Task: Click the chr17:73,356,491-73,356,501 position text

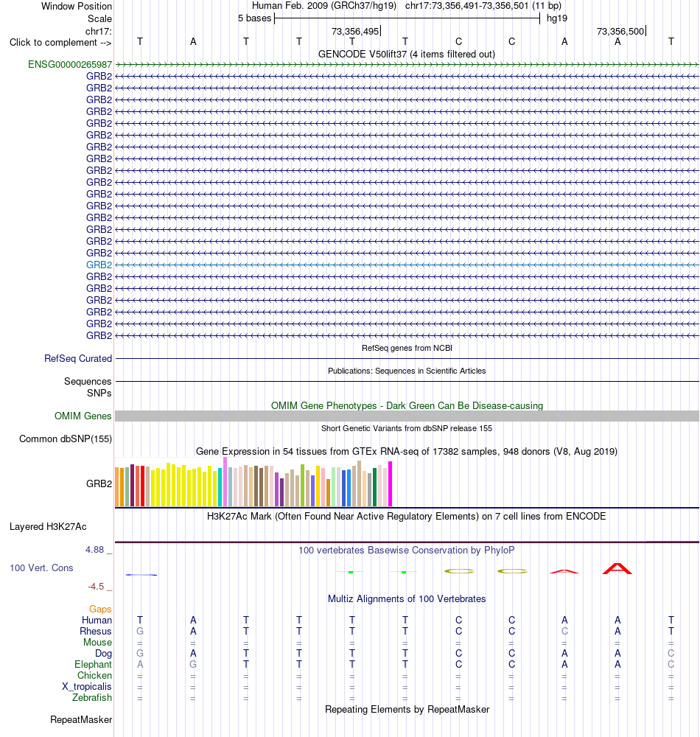Action: [467, 6]
